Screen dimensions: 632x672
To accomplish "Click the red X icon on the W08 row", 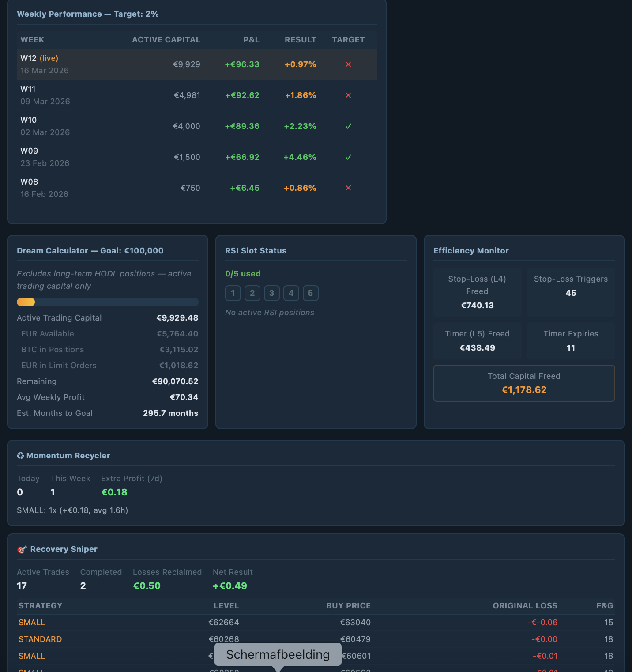I will pos(348,188).
